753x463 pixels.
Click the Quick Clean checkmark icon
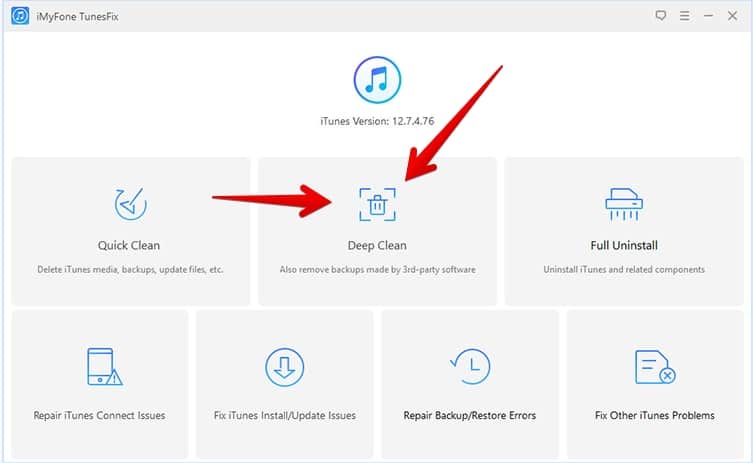click(x=131, y=204)
